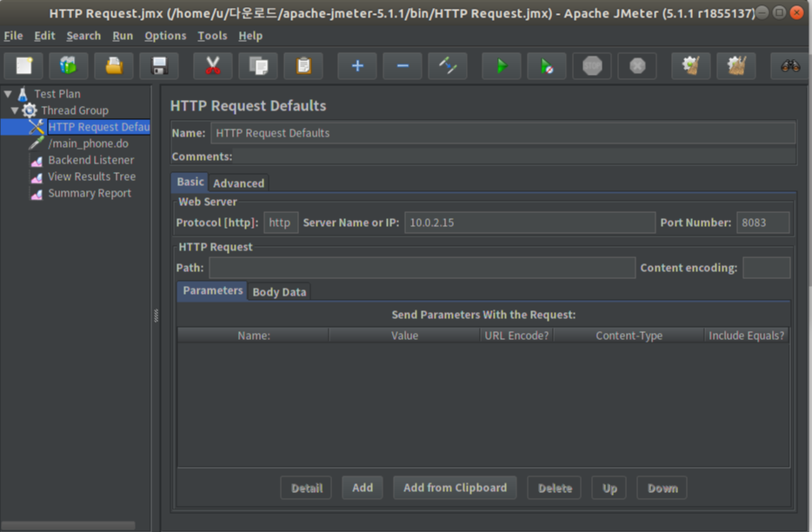
Task: Click the Clear All results icon
Action: point(736,66)
